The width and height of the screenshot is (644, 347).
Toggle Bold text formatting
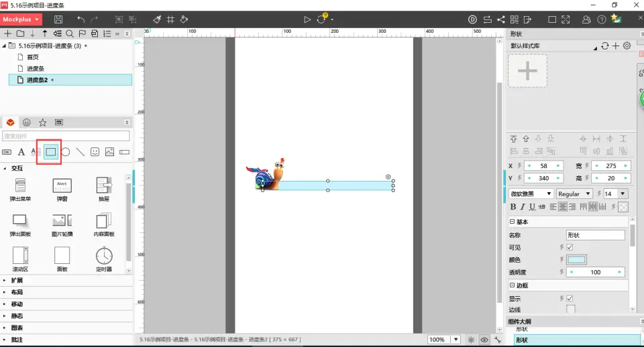click(x=513, y=207)
